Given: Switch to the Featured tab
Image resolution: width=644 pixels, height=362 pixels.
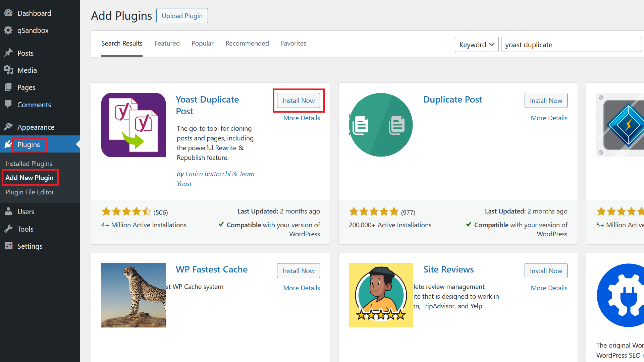Looking at the screenshot, I should click(167, 43).
